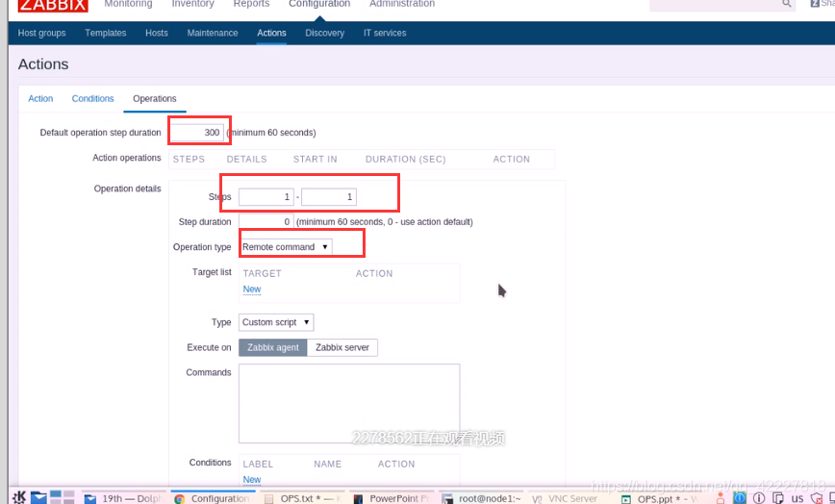Click the START IN column header
The image size is (835, 504).
[315, 159]
